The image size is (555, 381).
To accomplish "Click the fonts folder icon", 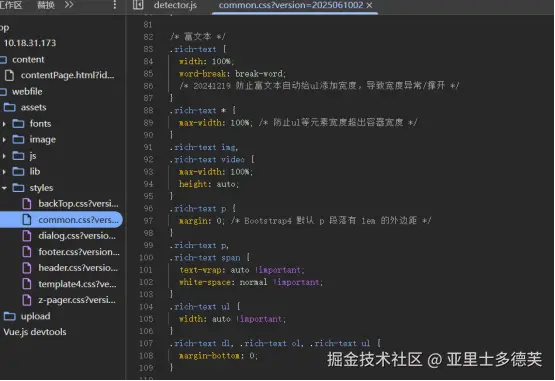I will point(18,124).
